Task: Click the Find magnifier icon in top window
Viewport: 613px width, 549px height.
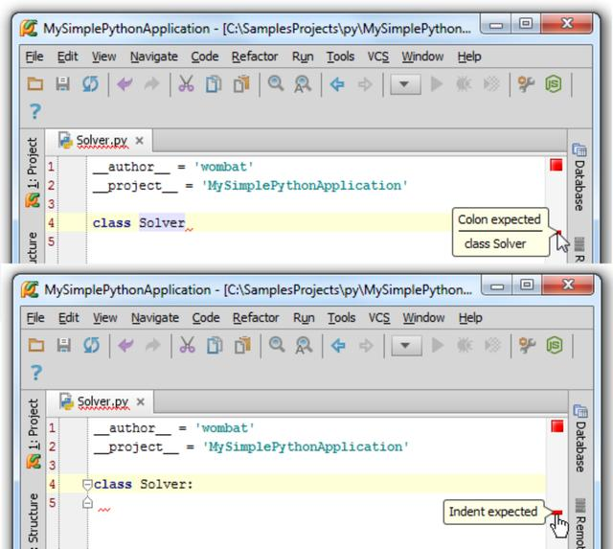Action: (x=276, y=84)
